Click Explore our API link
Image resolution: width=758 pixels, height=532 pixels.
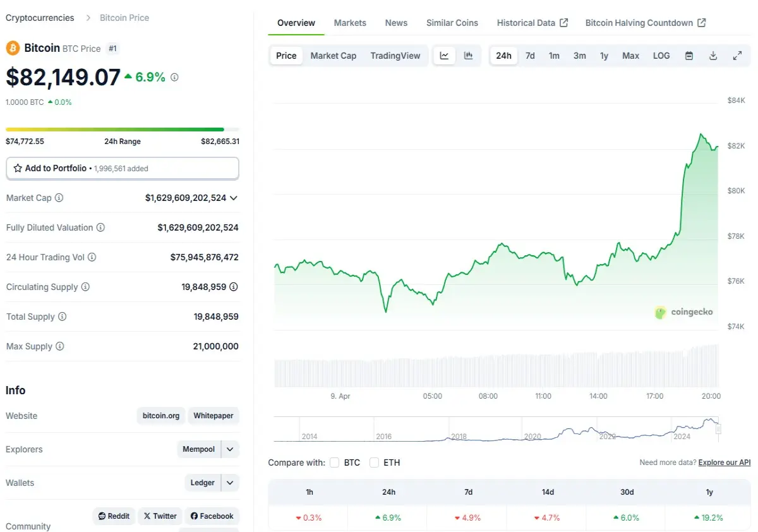pos(725,462)
